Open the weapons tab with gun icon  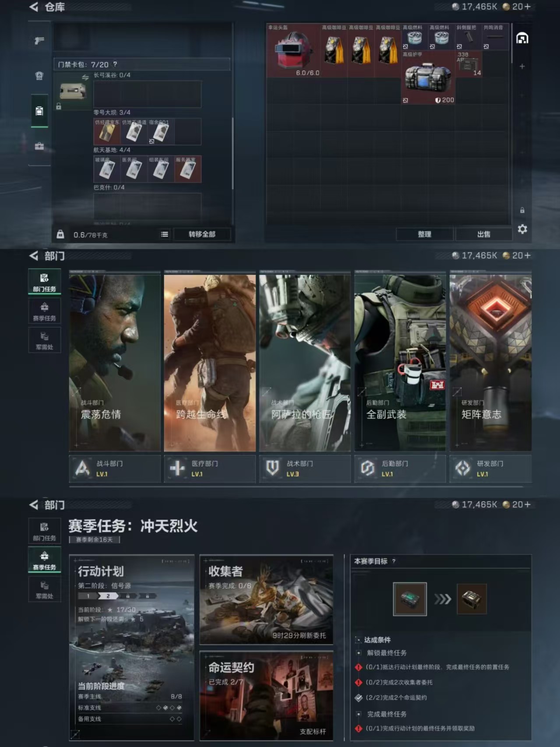[39, 41]
